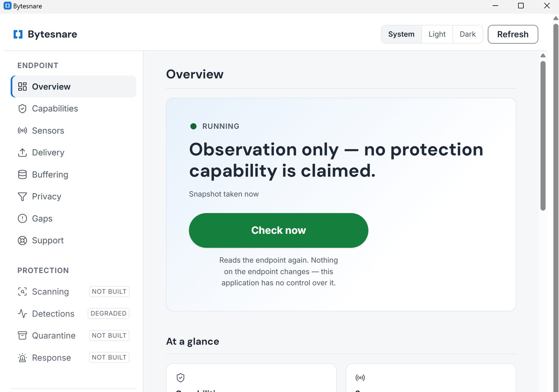Click the Quarantine archive box icon

tap(22, 335)
